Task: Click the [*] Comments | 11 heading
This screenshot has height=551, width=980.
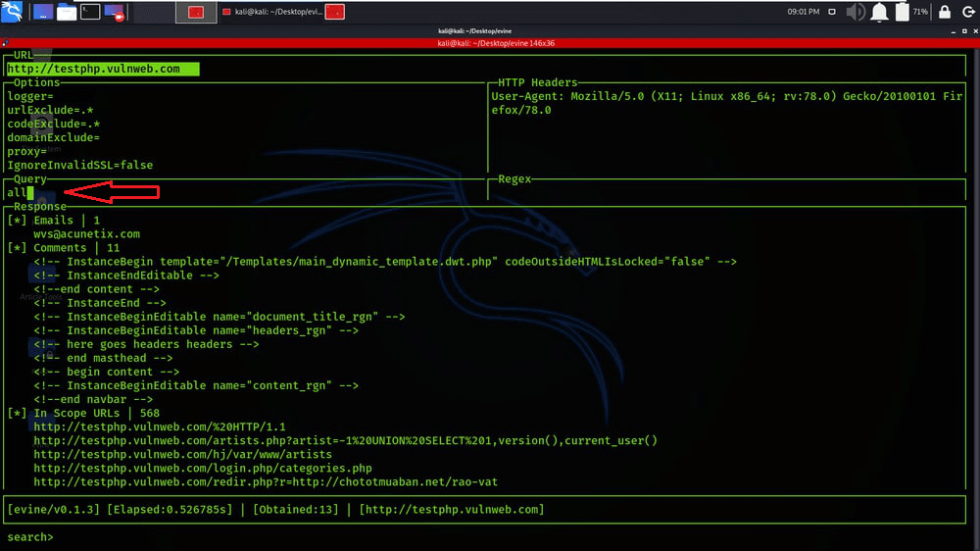Action: coord(63,248)
